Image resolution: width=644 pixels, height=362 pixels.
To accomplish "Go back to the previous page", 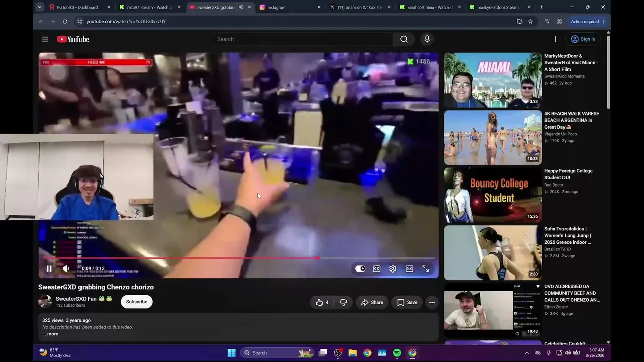I will click(41, 22).
